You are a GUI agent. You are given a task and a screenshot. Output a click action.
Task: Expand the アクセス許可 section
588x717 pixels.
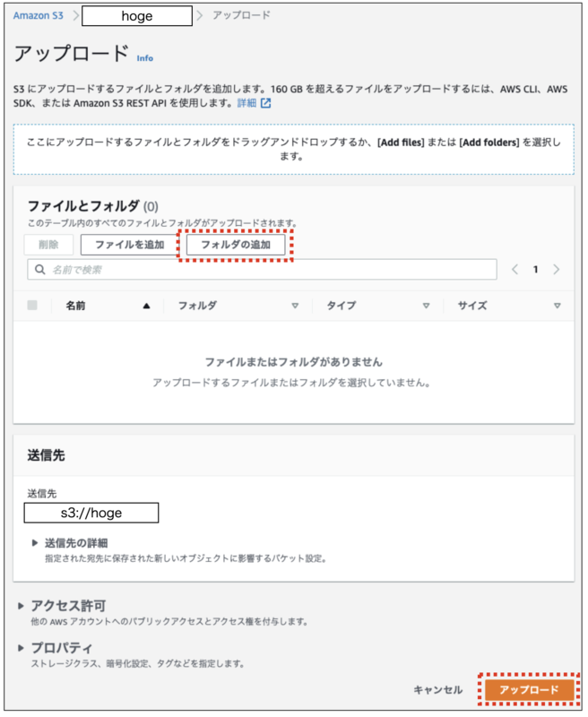coord(62,606)
